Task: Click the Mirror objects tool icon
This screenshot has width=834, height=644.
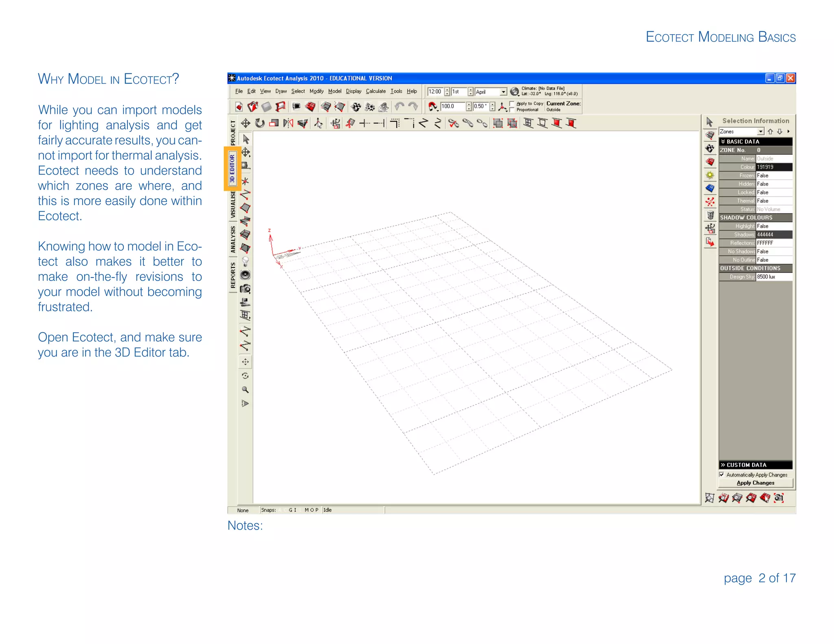Action: 288,123
